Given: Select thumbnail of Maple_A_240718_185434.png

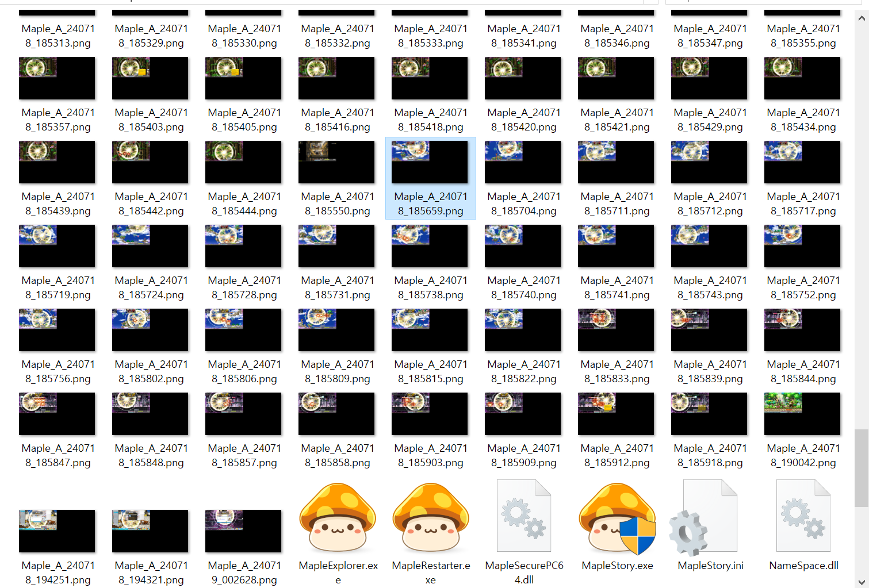Looking at the screenshot, I should pos(802,78).
